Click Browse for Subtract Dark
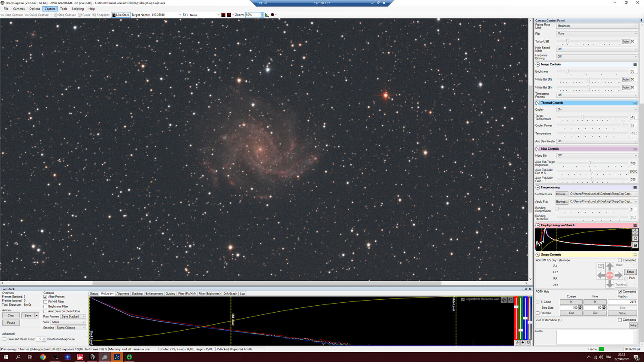Viewport: 644px width, 362px height. click(x=562, y=194)
